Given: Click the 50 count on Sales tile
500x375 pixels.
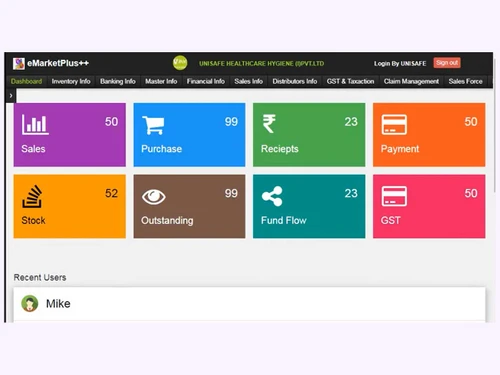Looking at the screenshot, I should pyautogui.click(x=111, y=122).
